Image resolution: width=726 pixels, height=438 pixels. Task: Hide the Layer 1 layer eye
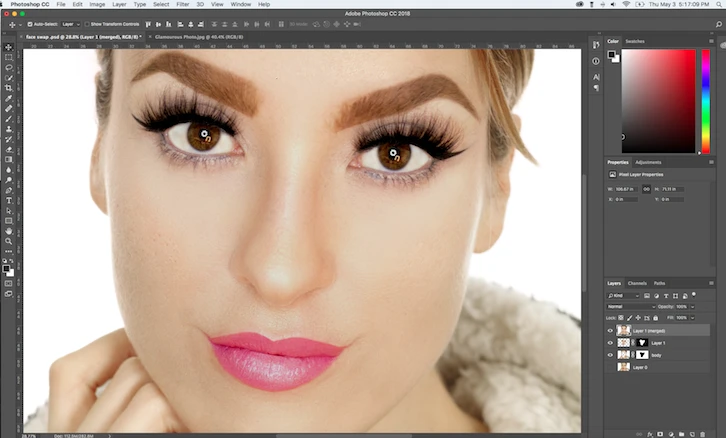(x=610, y=343)
